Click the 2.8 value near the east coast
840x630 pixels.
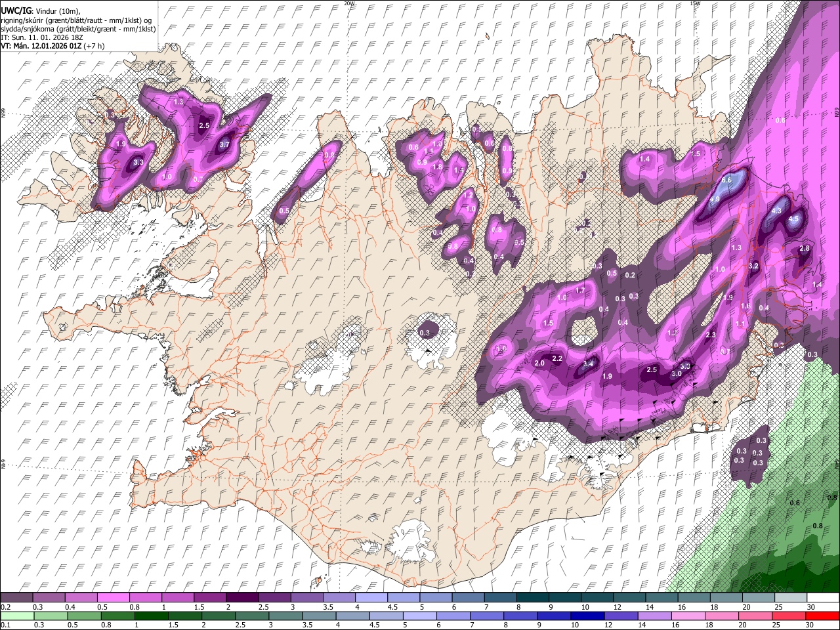805,249
